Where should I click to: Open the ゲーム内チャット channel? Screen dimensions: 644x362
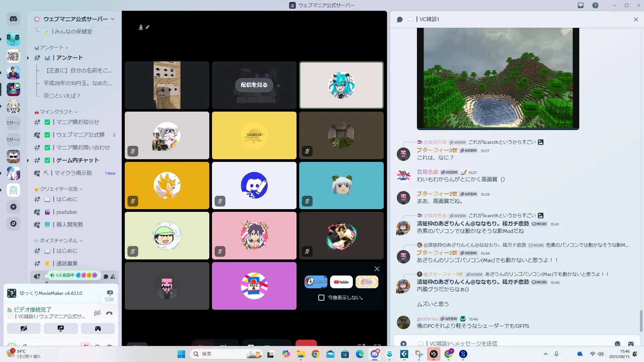77,160
